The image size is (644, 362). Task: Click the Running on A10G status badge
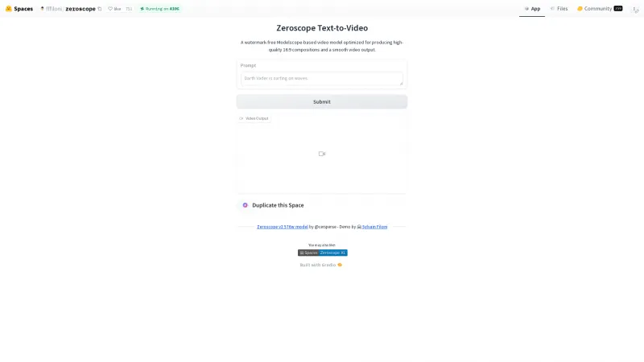click(x=159, y=9)
